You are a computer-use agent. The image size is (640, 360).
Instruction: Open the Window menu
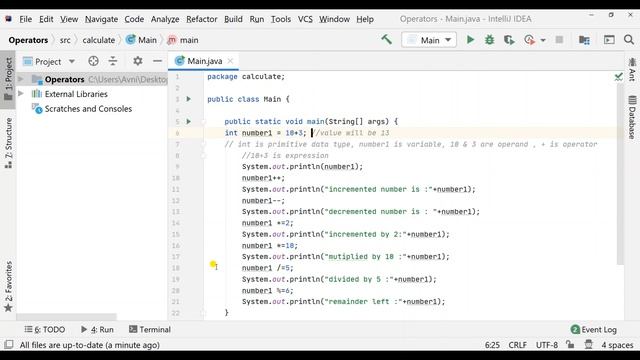coord(334,19)
